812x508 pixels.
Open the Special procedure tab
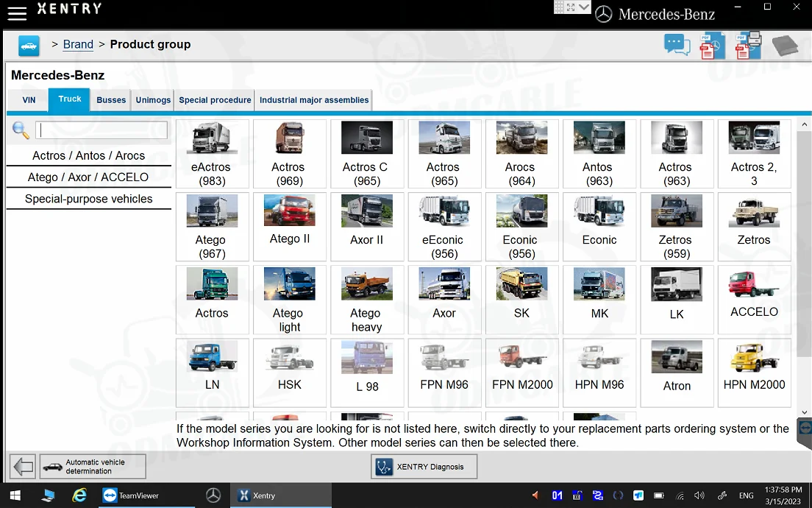215,100
